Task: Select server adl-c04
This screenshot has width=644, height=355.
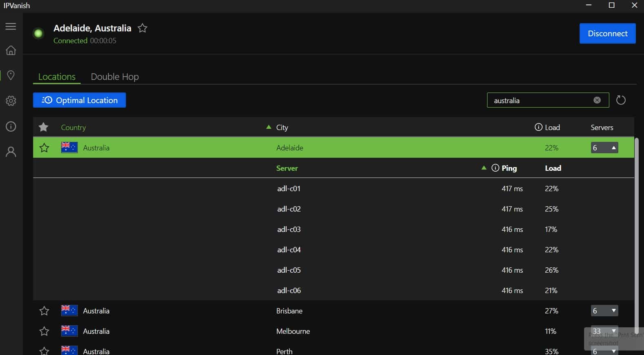Action: coord(333,249)
